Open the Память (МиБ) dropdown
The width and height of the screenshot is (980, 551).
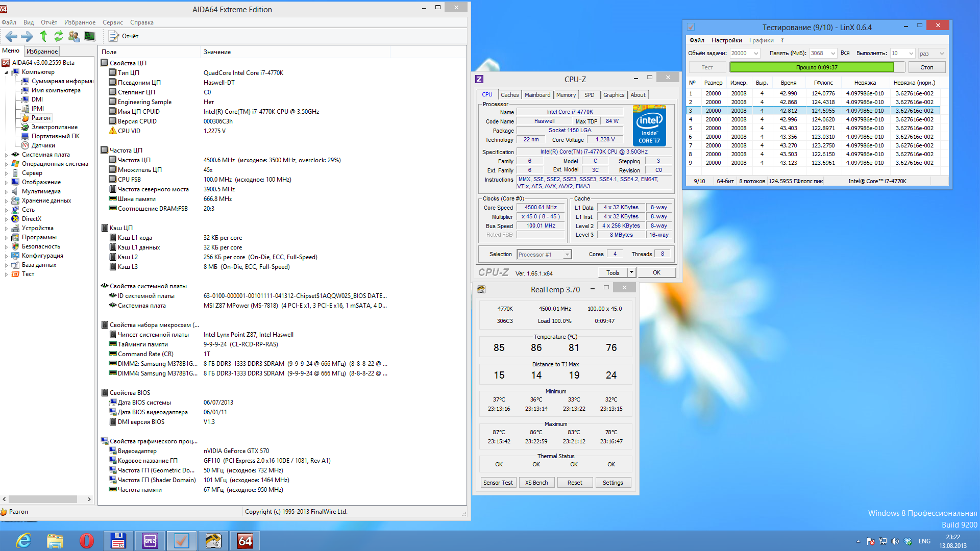833,54
